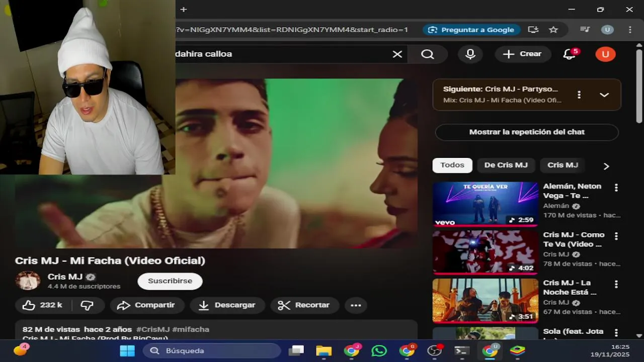Select the Todos filter chip
Image resolution: width=644 pixels, height=362 pixels.
click(x=452, y=165)
